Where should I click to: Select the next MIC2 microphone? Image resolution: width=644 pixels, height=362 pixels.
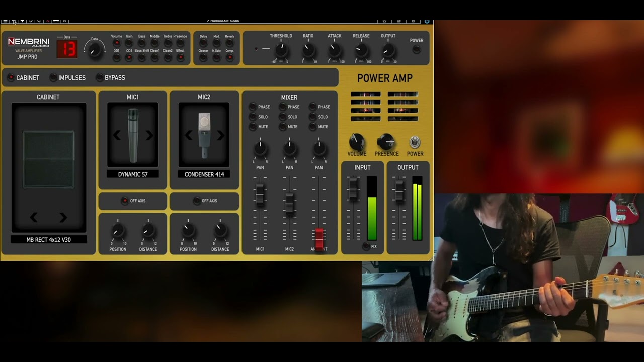pos(220,135)
